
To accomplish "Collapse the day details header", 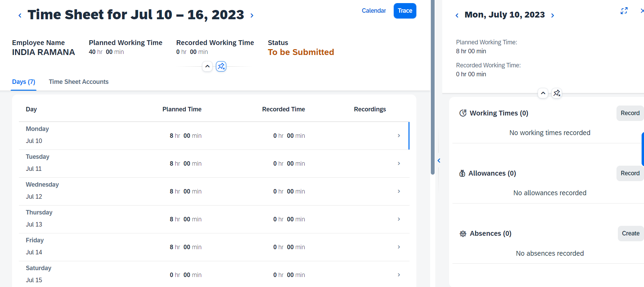I will tap(543, 93).
